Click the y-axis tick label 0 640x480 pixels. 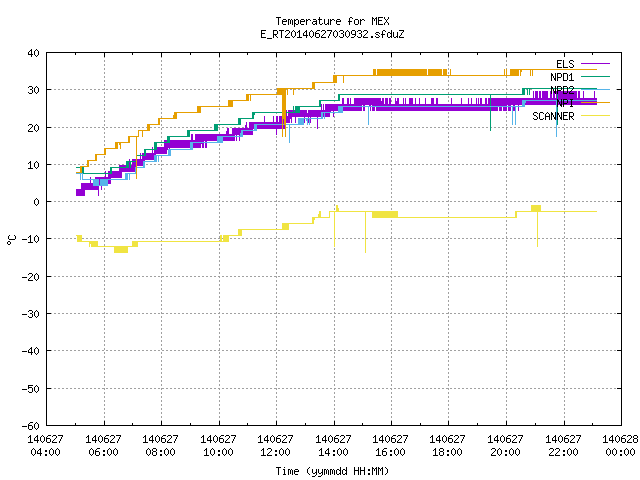(x=37, y=202)
